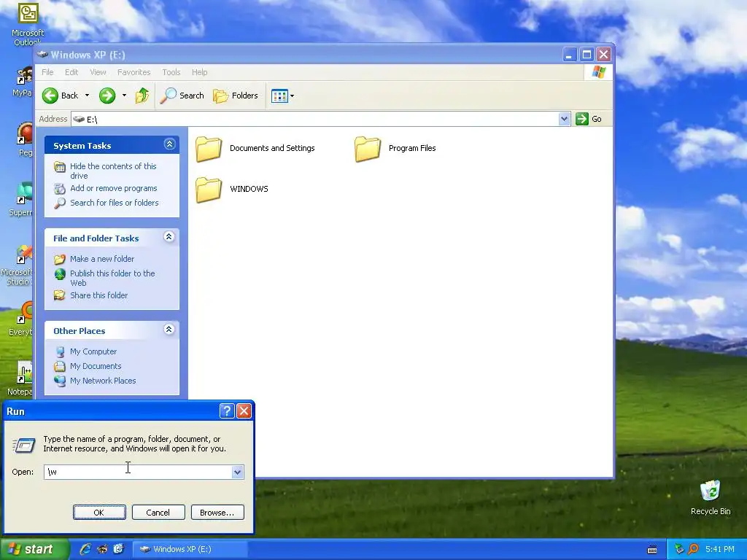Click the magnifier icon in system tray
The height and width of the screenshot is (560, 747).
694,549
